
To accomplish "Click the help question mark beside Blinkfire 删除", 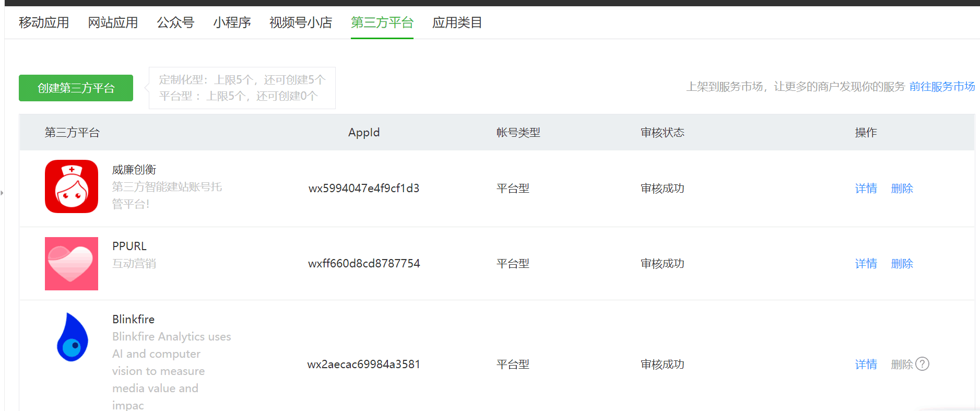I will pyautogui.click(x=923, y=364).
